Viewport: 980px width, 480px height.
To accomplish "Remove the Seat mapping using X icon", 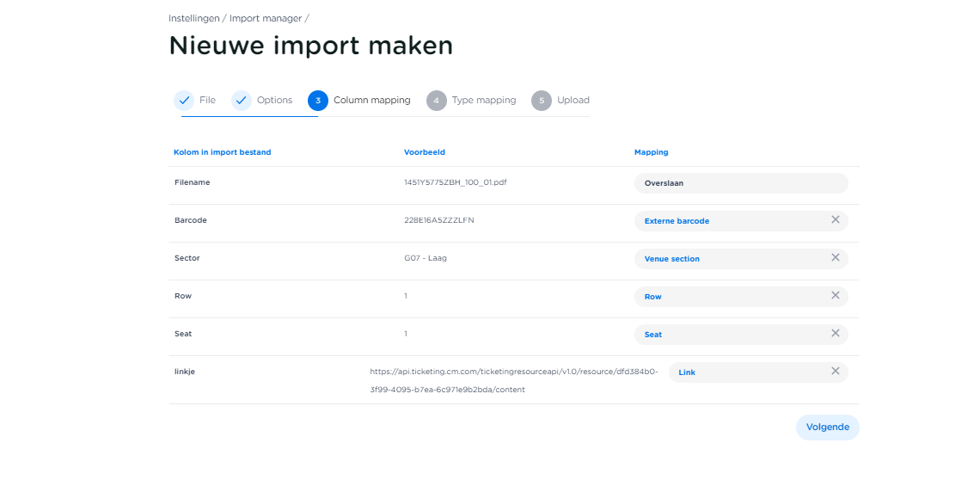I will pos(835,334).
